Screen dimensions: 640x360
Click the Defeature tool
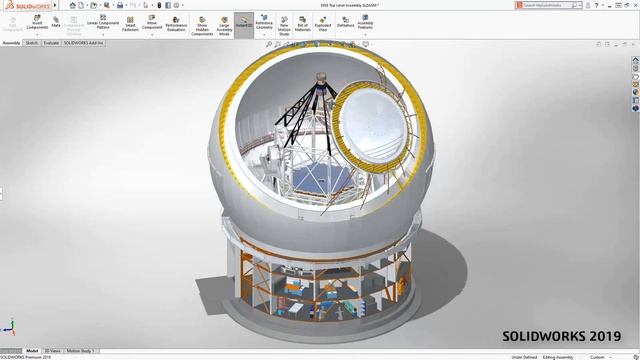pyautogui.click(x=345, y=22)
